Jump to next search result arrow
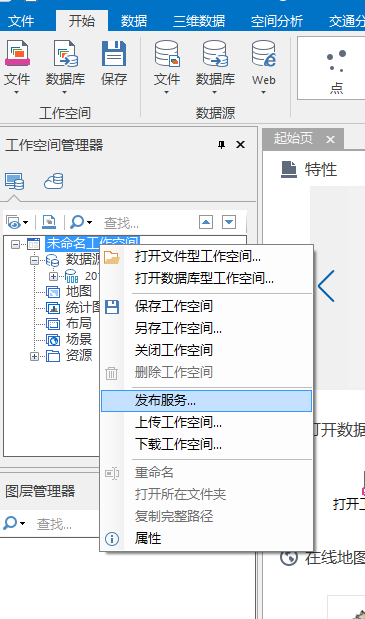 point(229,222)
